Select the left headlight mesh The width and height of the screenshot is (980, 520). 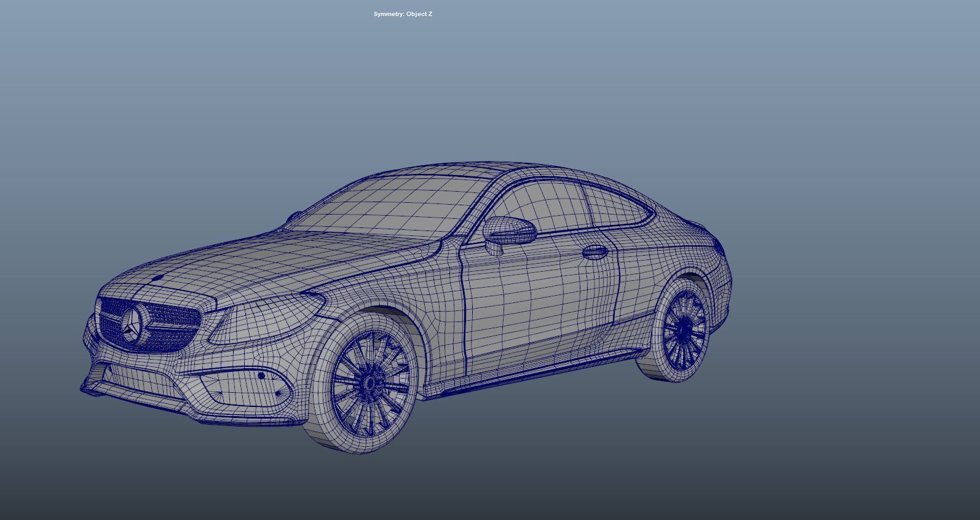coord(267,318)
